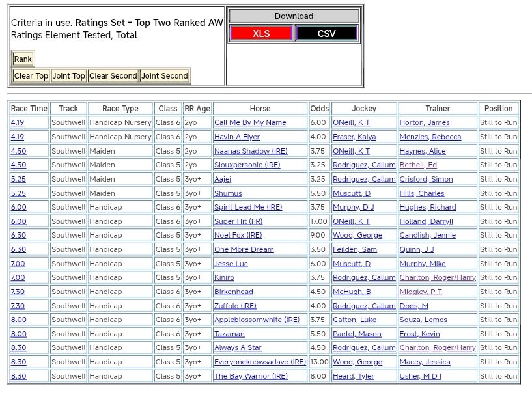
Task: View horse Naanas Shadow (IRE)
Action: (251, 151)
